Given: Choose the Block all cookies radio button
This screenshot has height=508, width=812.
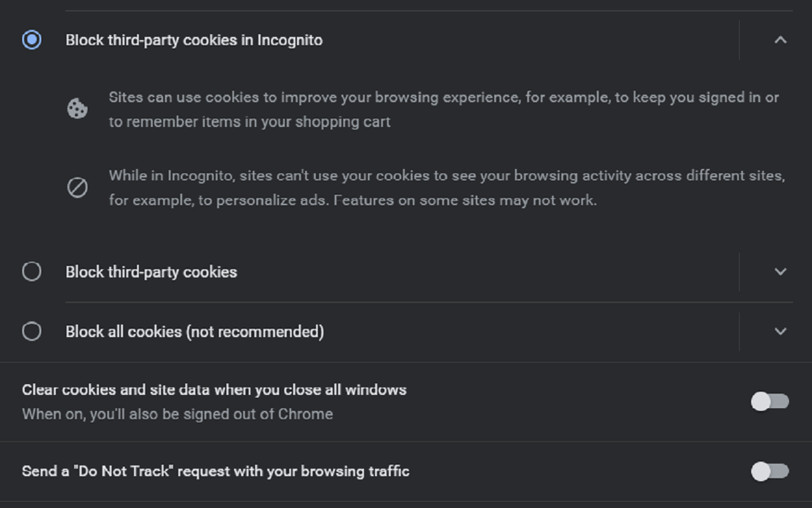Looking at the screenshot, I should click(x=32, y=331).
